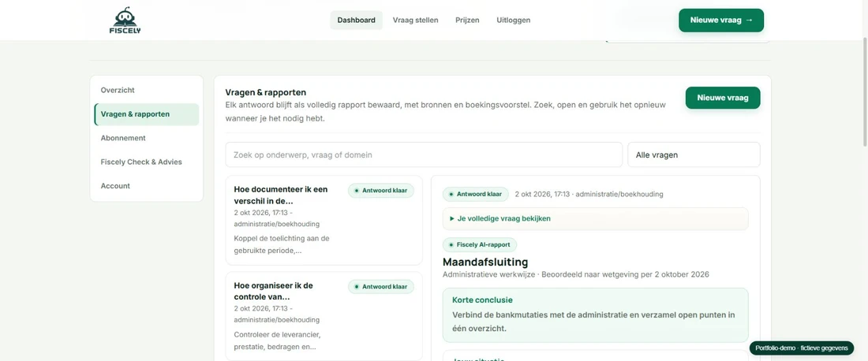Viewport: 868px width, 361px height.
Task: Click 'Administratieve werkwijze · Beoordeeld naar wetgeving' subtitle
Action: tap(576, 274)
